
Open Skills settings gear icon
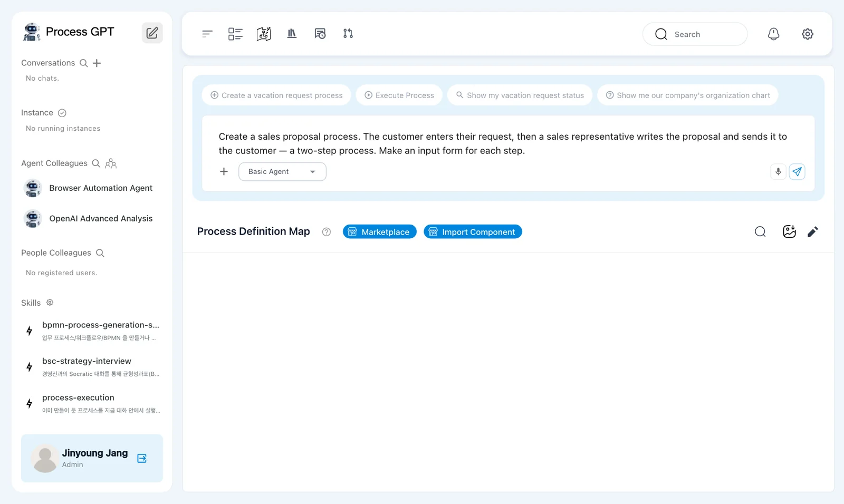(50, 303)
